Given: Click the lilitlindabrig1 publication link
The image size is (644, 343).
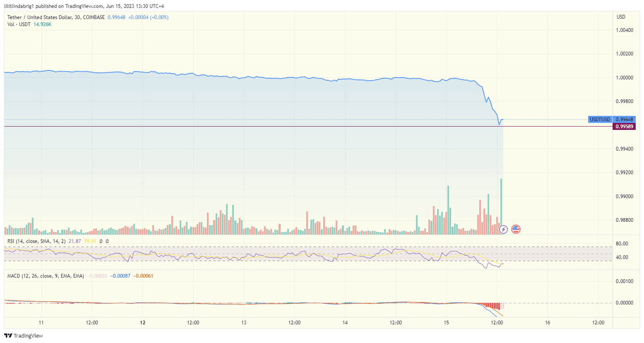Looking at the screenshot, I should (x=19, y=6).
